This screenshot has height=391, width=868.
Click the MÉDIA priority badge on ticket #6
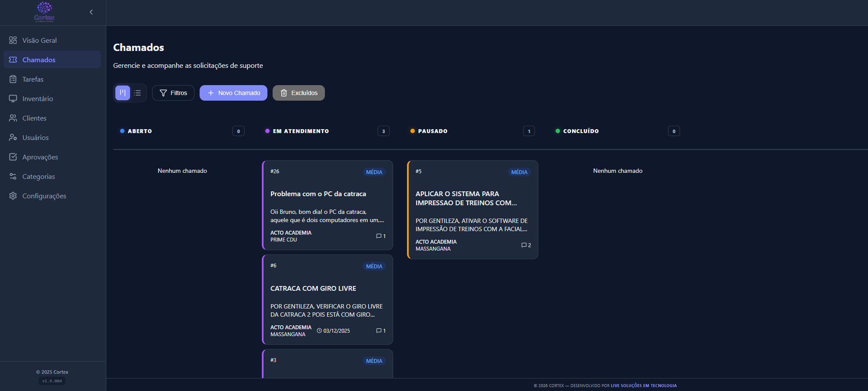[374, 267]
